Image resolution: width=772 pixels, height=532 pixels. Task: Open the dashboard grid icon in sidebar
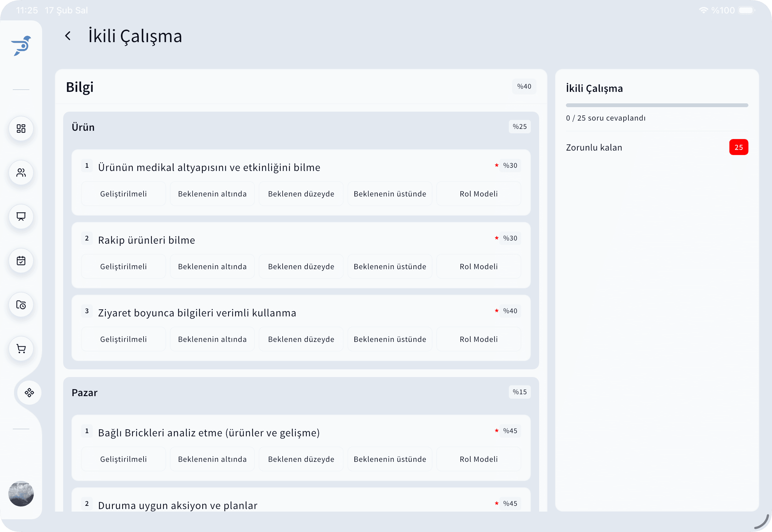pyautogui.click(x=21, y=129)
